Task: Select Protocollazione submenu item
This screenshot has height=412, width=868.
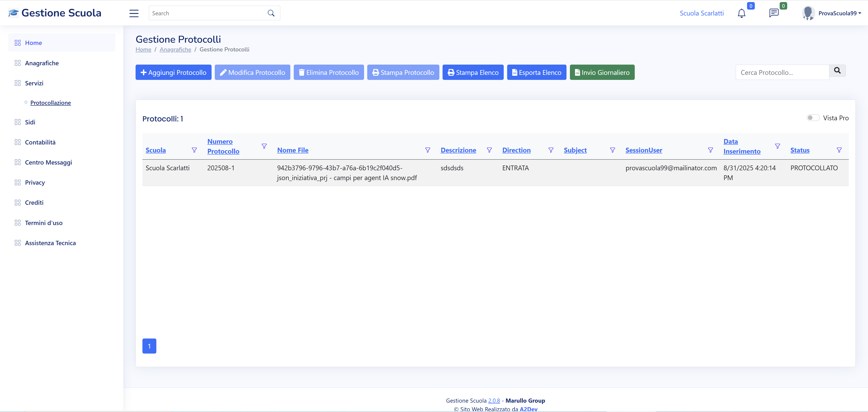Action: pyautogui.click(x=50, y=103)
